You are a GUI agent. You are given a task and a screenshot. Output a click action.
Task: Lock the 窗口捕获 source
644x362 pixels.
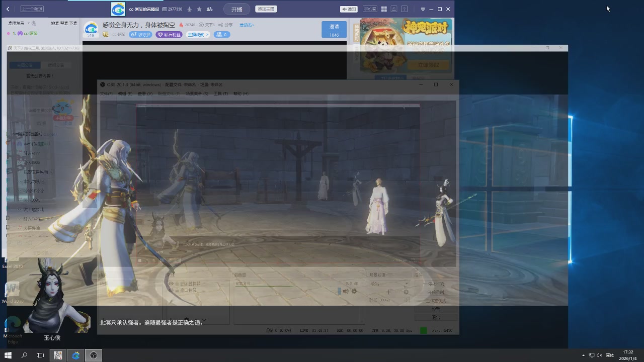point(177,290)
